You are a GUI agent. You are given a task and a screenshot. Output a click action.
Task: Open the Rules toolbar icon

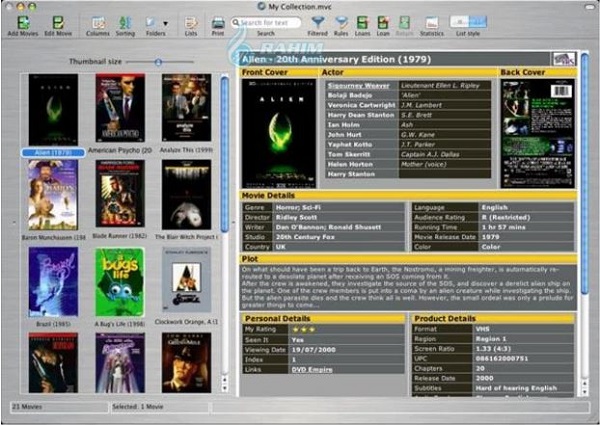(342, 22)
